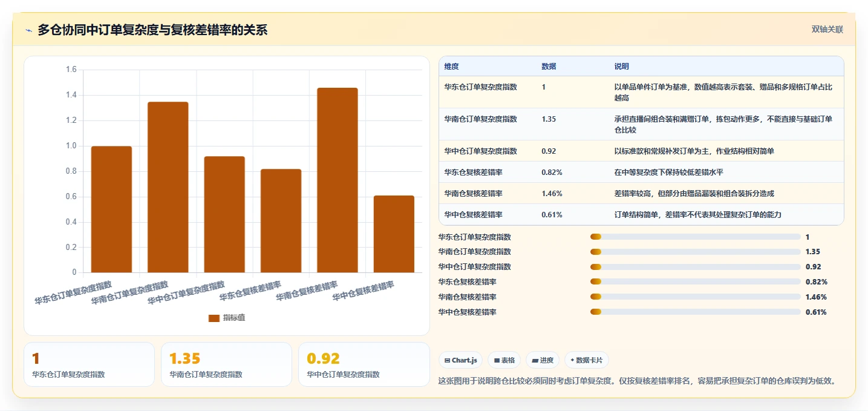Click the 华东仓复核差错率 bar in chart
The width and height of the screenshot is (868, 411).
point(281,221)
